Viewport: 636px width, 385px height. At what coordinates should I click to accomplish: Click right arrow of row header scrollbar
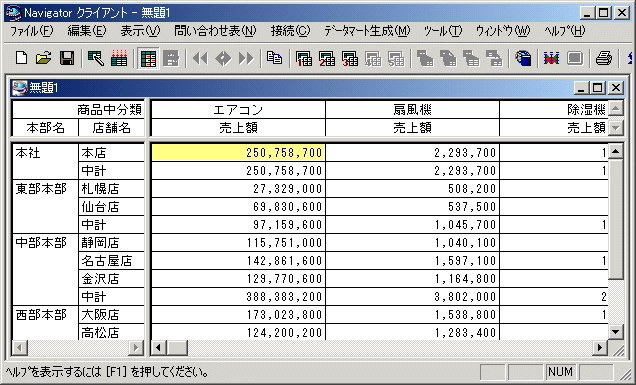coord(136,348)
